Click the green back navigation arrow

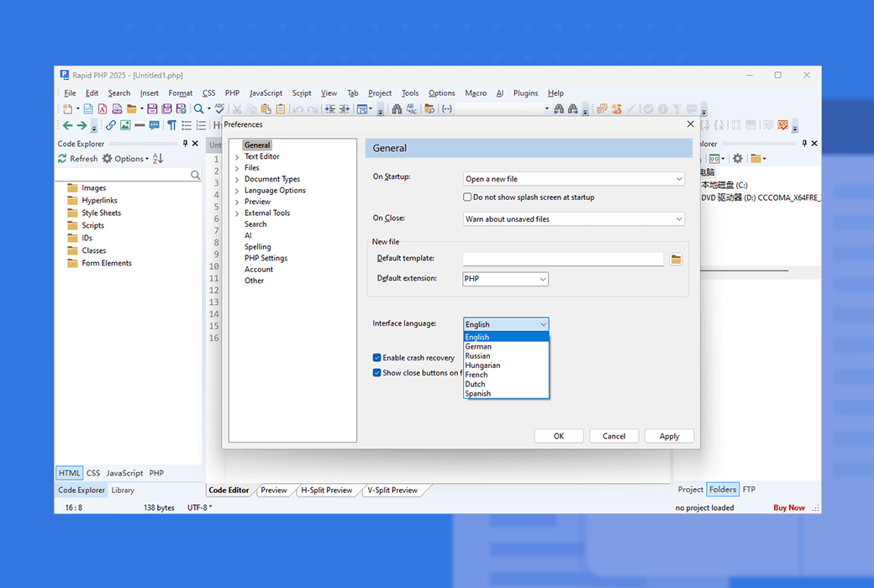67,125
